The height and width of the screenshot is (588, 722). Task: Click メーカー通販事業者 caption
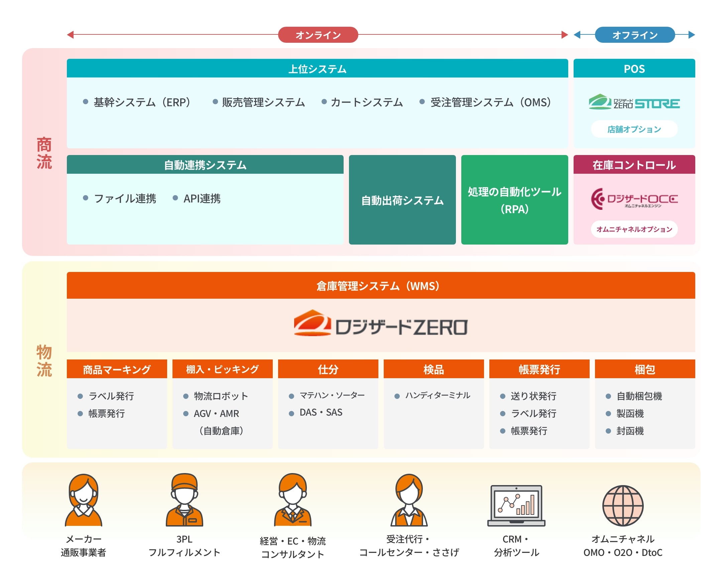tap(83, 545)
